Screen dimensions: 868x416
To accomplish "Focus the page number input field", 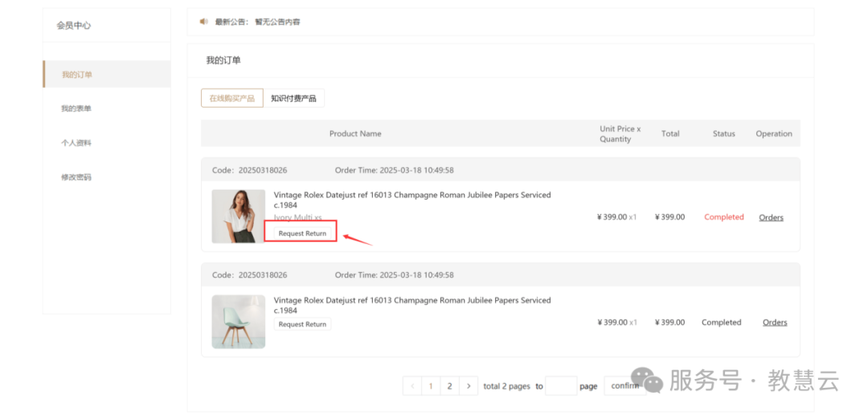I will tap(561, 386).
